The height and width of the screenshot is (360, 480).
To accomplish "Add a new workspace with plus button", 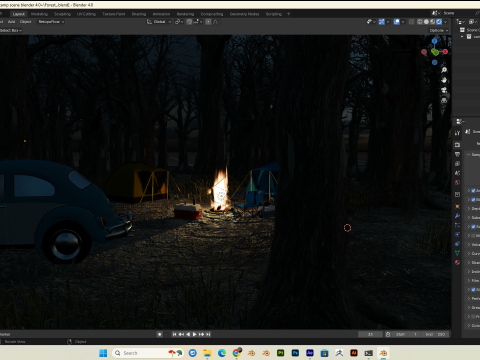I will click(288, 14).
